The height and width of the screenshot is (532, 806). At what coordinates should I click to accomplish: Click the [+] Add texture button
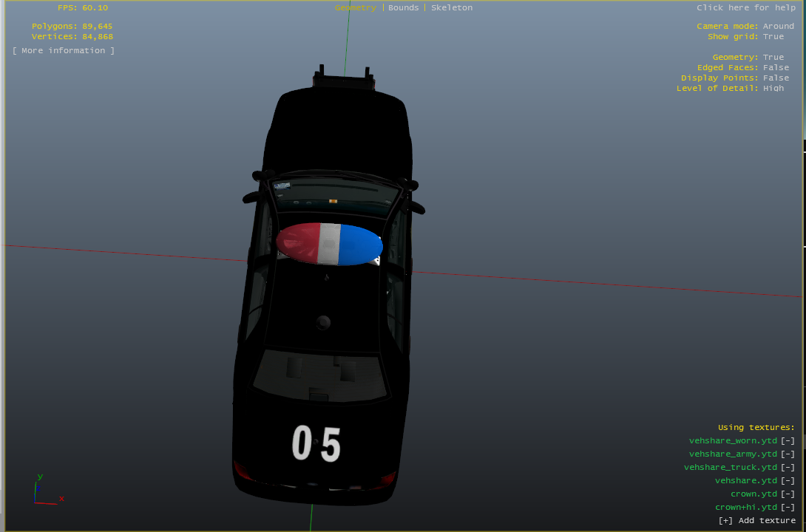[x=756, y=521]
